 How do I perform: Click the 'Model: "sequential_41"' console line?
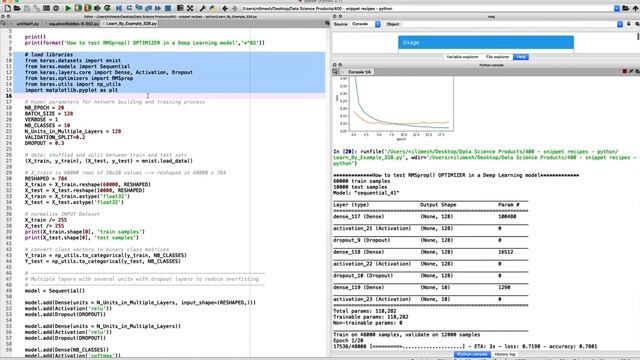[366, 193]
